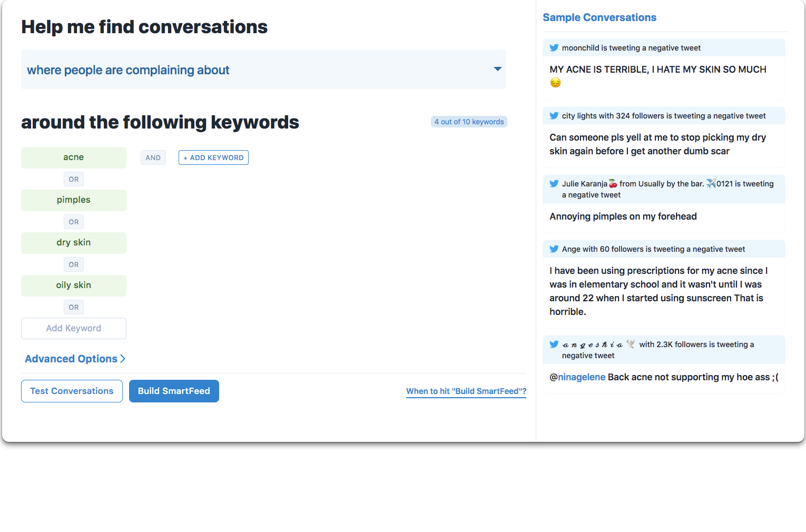Click Twitter icon on Ange's 60 followers tweet

[x=554, y=249]
